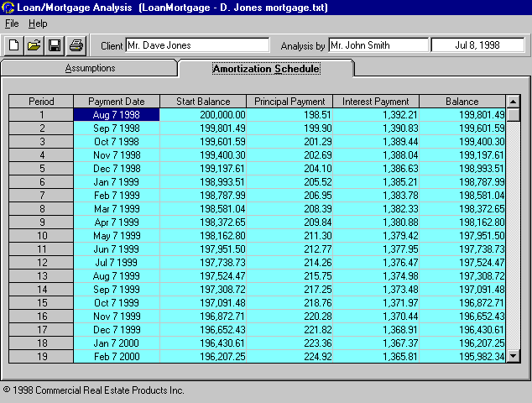532x403 pixels.
Task: Select start balance cell 200,000.00
Action: tap(203, 115)
